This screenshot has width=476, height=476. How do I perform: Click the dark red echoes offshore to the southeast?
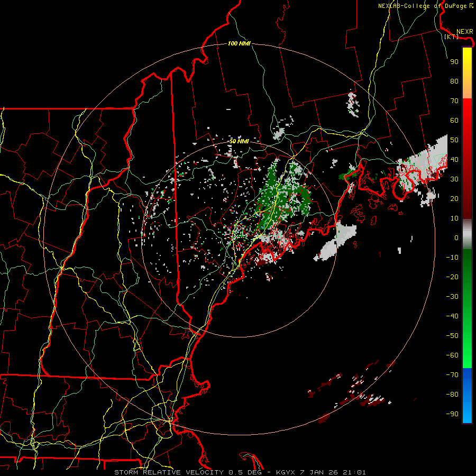pos(352,391)
